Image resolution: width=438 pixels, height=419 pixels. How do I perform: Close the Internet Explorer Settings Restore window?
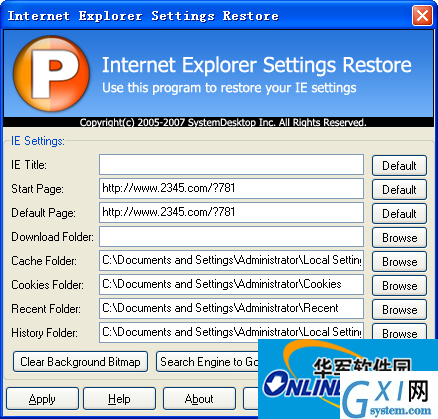422,15
